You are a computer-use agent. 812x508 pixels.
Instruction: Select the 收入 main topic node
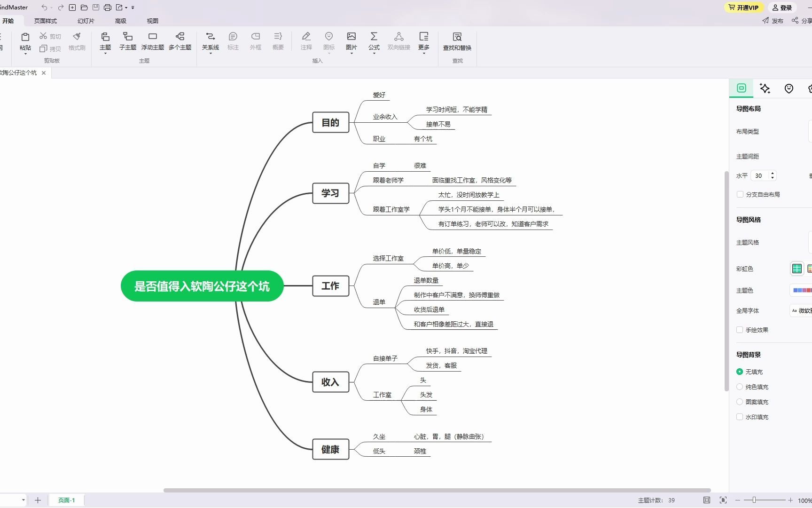pos(331,382)
